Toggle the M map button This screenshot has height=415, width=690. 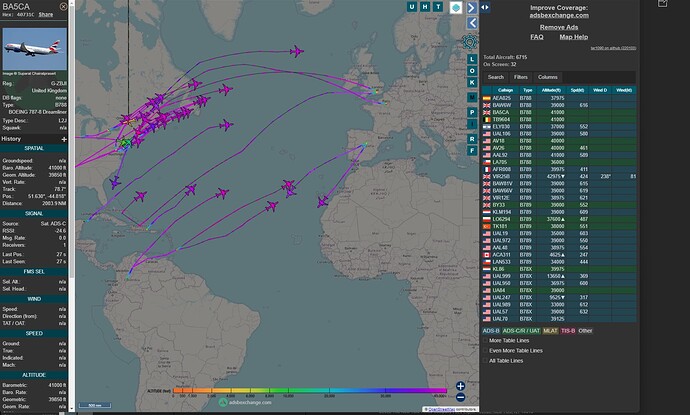(x=472, y=97)
